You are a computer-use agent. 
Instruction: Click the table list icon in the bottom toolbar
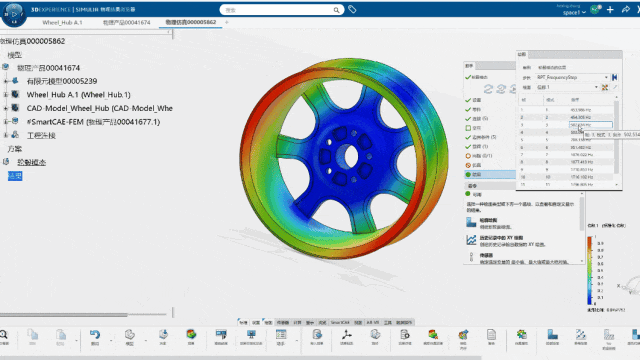pos(281,335)
